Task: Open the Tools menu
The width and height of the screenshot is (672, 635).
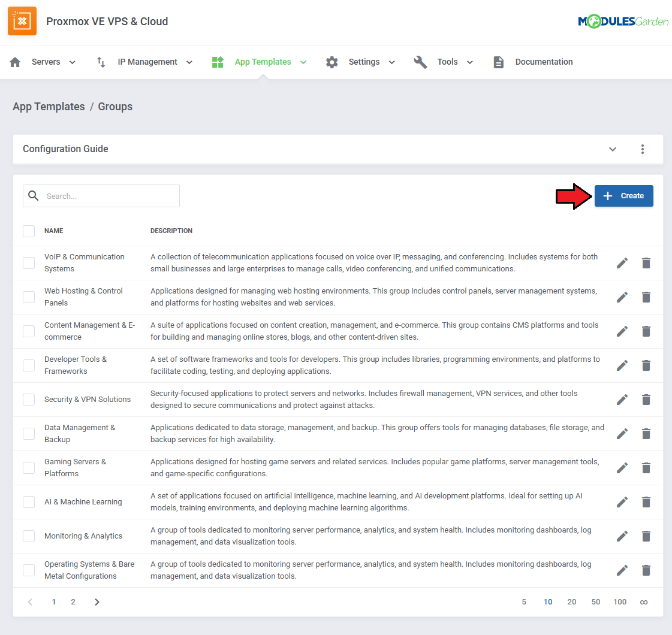Action: tap(447, 62)
